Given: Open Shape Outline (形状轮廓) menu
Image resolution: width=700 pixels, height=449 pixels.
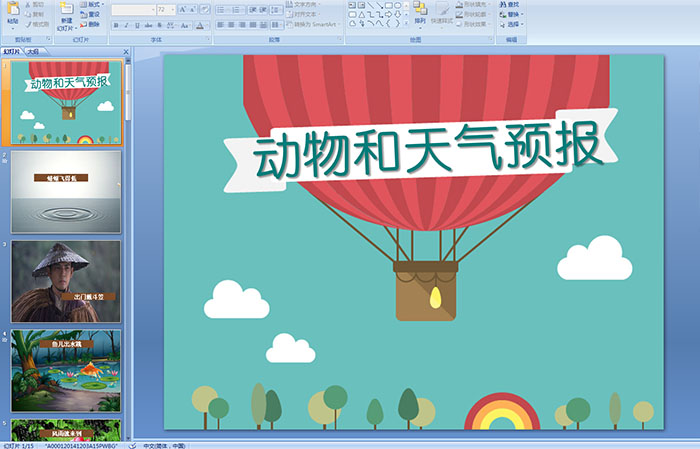Looking at the screenshot, I should click(x=473, y=14).
